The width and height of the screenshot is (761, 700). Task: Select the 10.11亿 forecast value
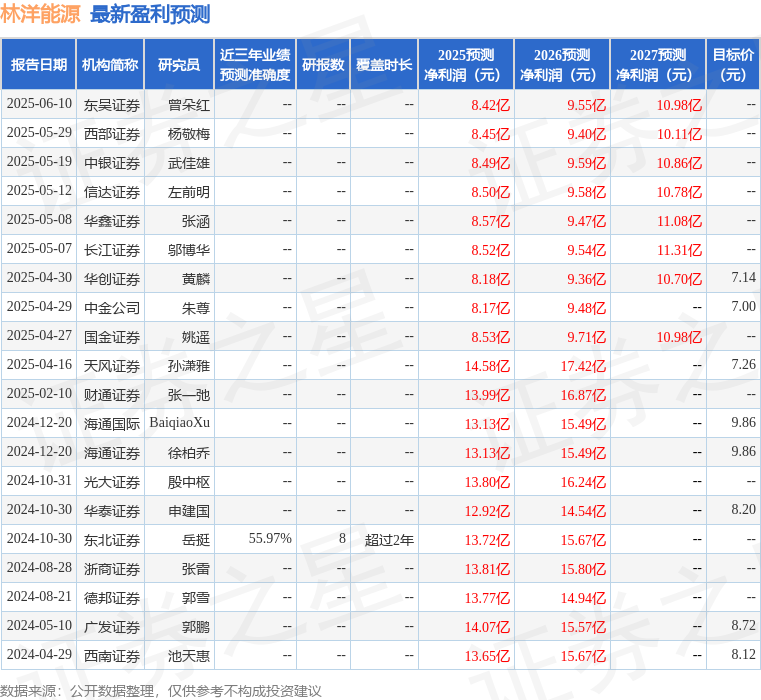point(679,134)
